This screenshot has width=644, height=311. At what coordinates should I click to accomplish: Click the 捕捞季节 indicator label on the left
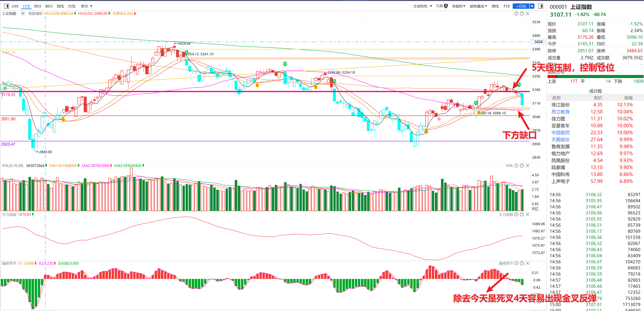point(9,263)
